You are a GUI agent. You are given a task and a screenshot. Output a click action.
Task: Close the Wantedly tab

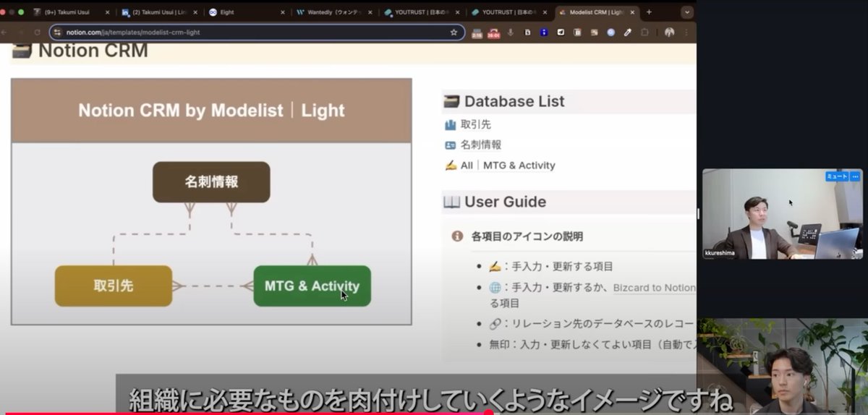point(370,12)
